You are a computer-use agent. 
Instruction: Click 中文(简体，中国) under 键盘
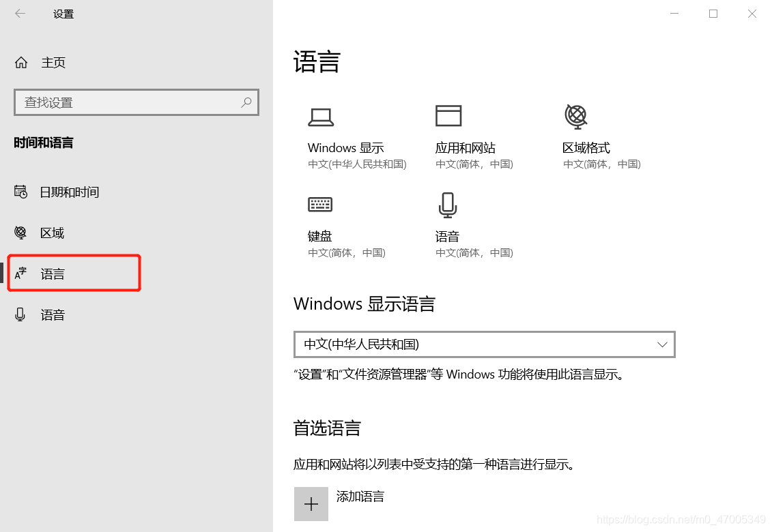coord(347,252)
